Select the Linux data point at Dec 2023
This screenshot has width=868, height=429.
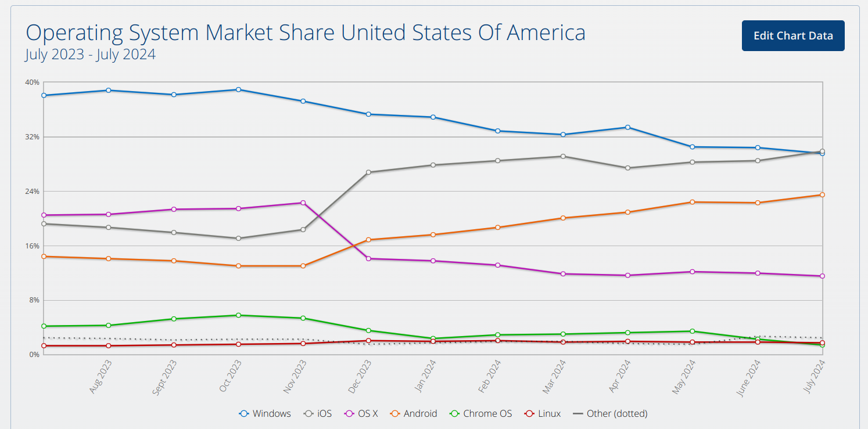point(368,341)
